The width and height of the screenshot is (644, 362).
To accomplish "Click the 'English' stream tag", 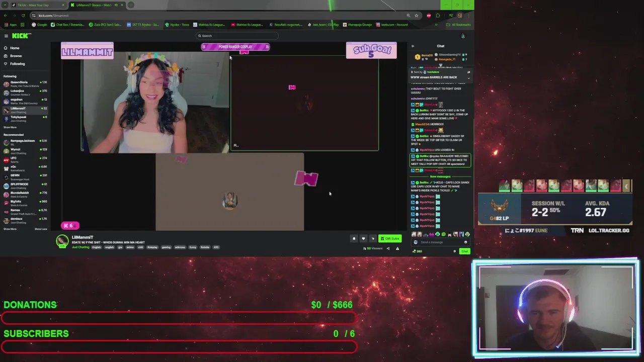I will click(96, 247).
